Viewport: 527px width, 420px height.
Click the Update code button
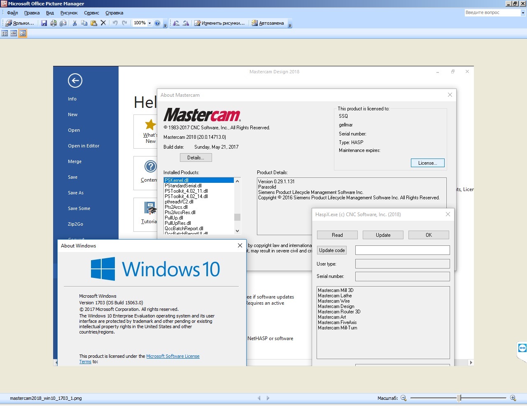click(332, 250)
